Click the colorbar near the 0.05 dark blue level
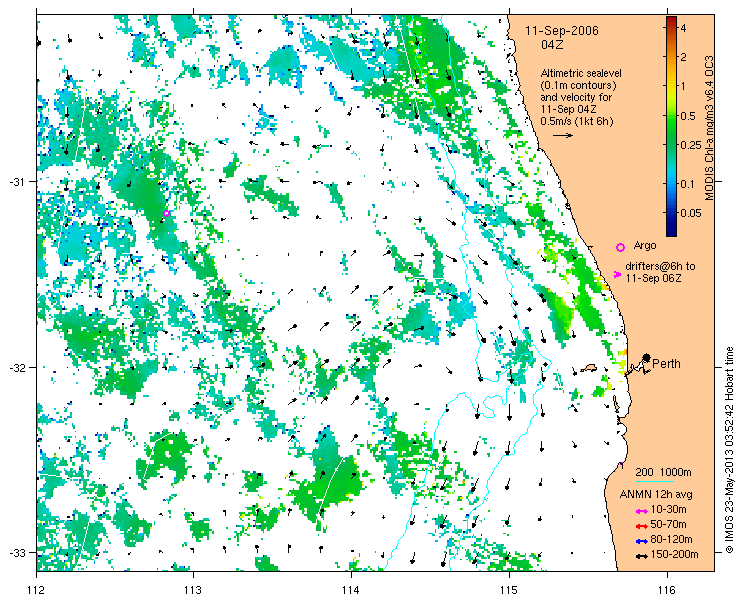Screen dimensions: 740x600 (x=671, y=213)
